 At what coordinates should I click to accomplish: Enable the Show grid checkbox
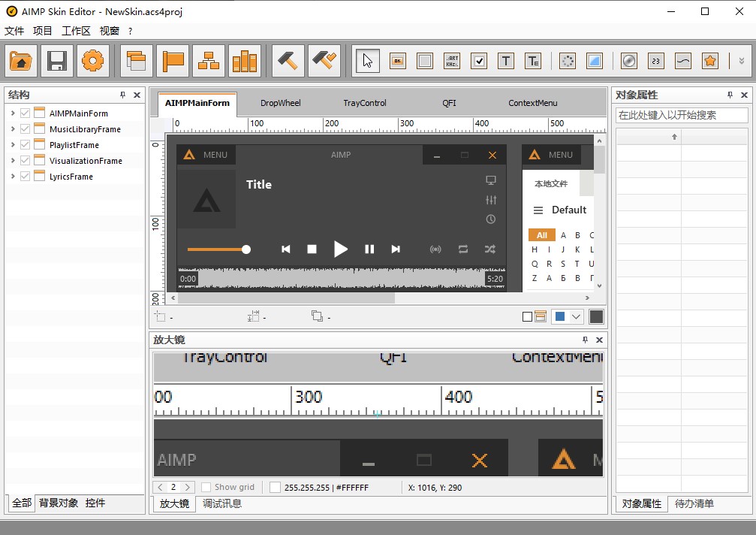coord(206,488)
